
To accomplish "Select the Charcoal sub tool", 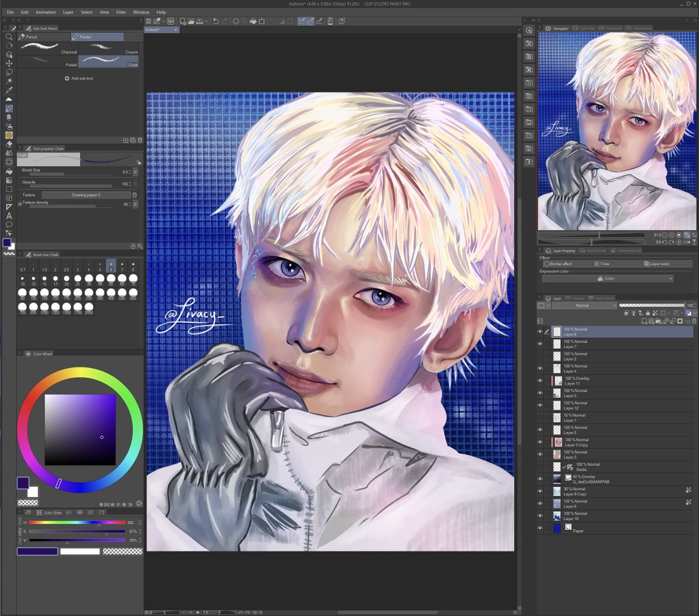I will coord(48,48).
